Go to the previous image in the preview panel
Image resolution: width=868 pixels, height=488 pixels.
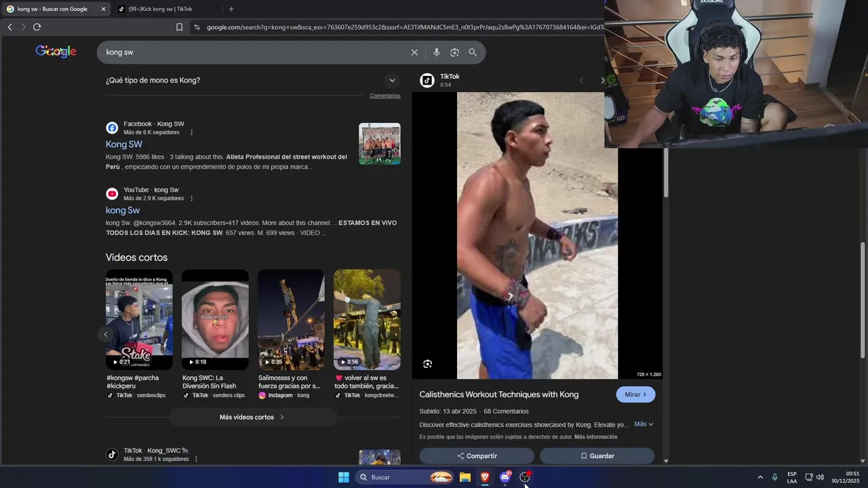[581, 81]
